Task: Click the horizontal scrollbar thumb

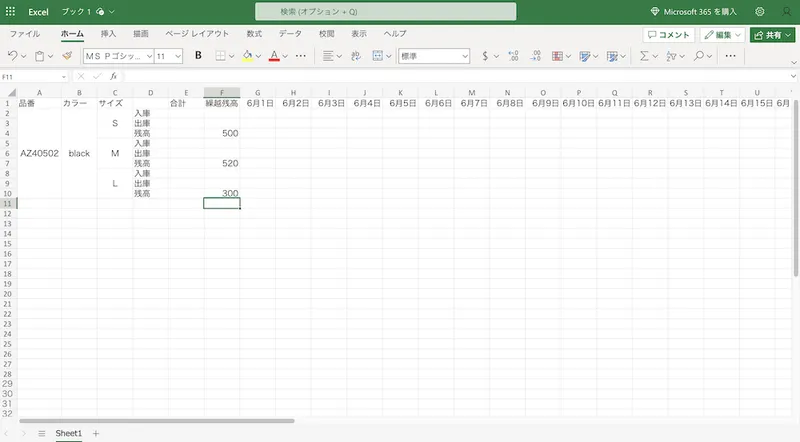Action: click(x=157, y=421)
